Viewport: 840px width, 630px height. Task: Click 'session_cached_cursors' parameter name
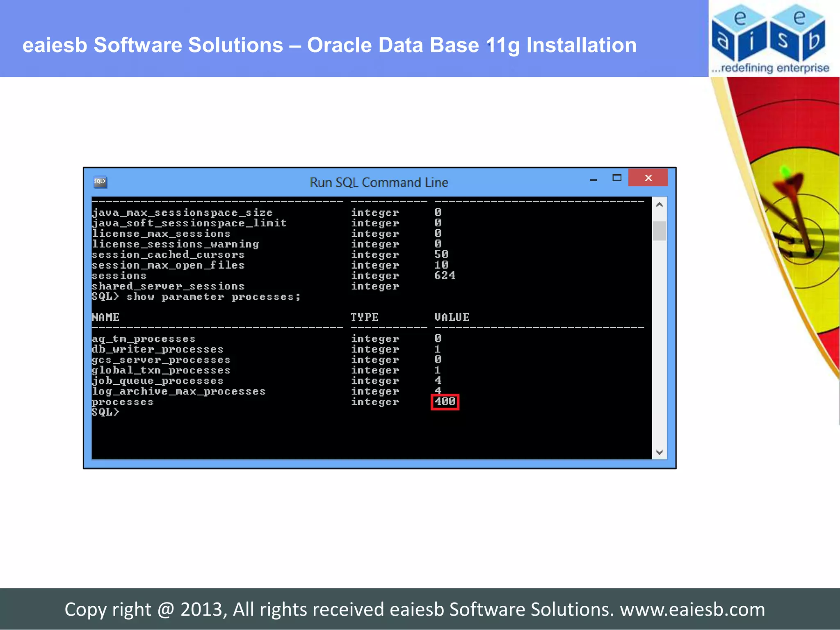[168, 254]
